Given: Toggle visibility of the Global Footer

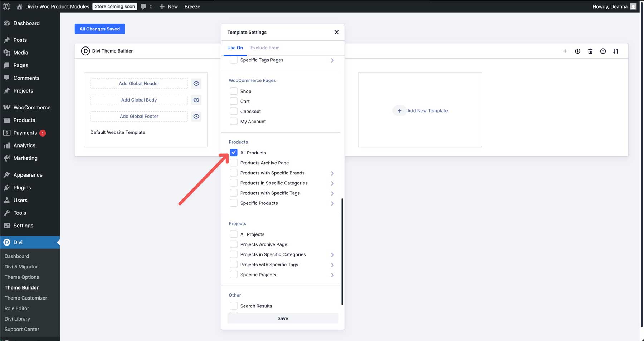Looking at the screenshot, I should coord(196,116).
